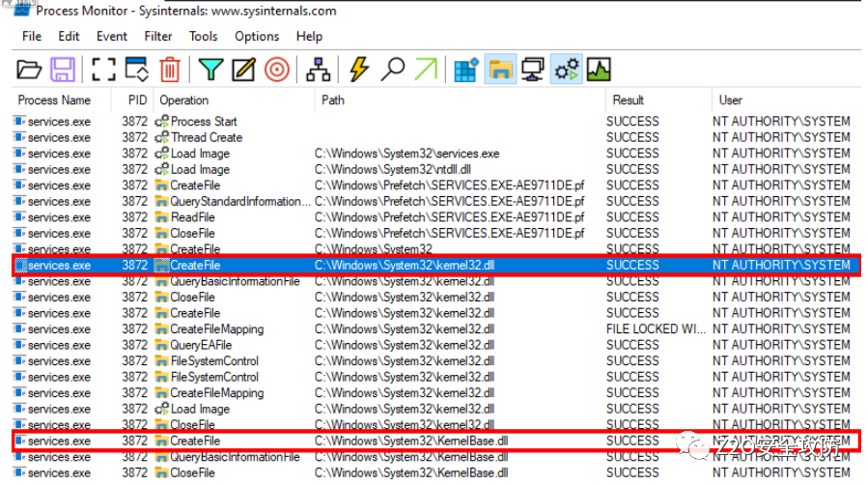Screen dimensions: 868x485
Task: Toggle Show Network Activity icon
Action: (x=533, y=70)
